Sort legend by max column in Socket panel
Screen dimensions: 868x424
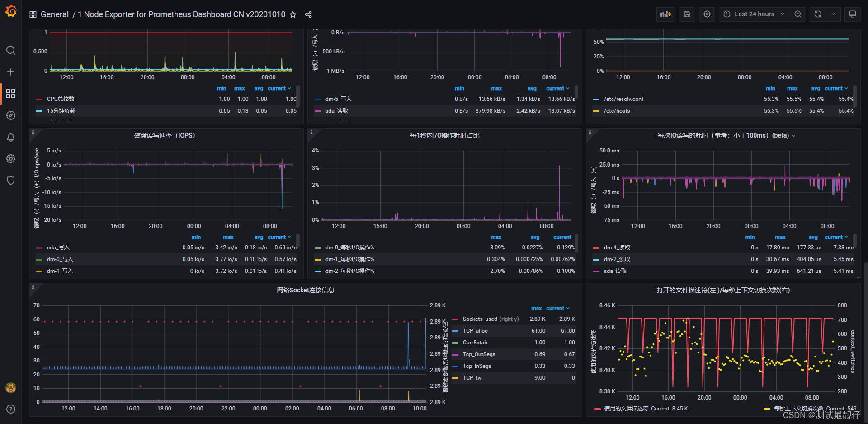click(x=537, y=308)
